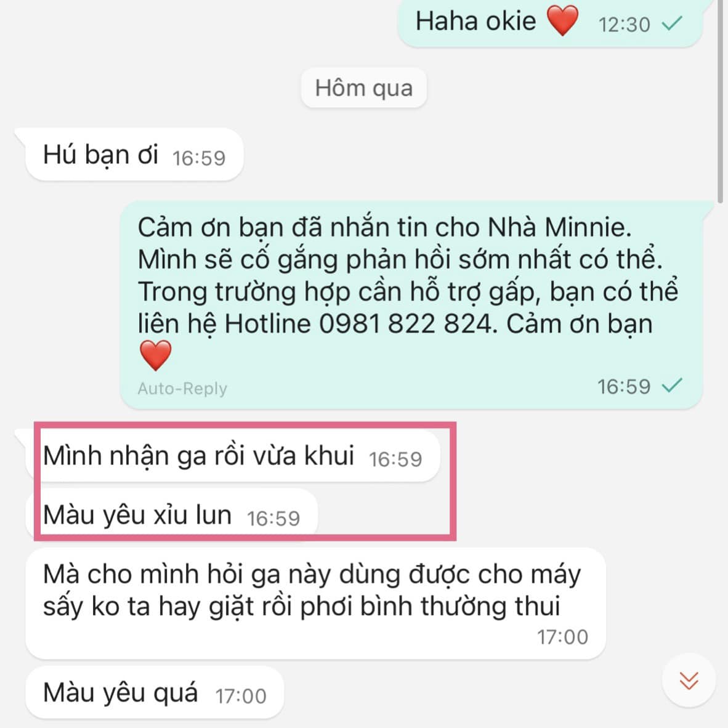This screenshot has height=728, width=728.
Task: Tap the 16:59 timestamp on Hú bạn ơi
Action: [199, 158]
